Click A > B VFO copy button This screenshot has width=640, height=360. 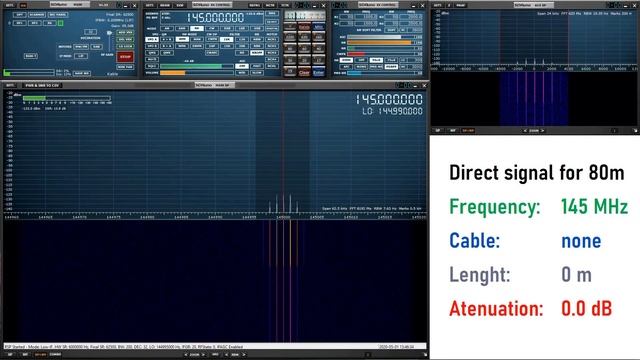pos(167,40)
